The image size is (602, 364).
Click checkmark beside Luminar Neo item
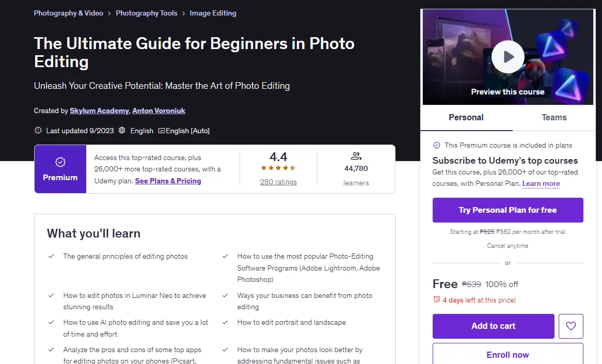[x=51, y=295]
